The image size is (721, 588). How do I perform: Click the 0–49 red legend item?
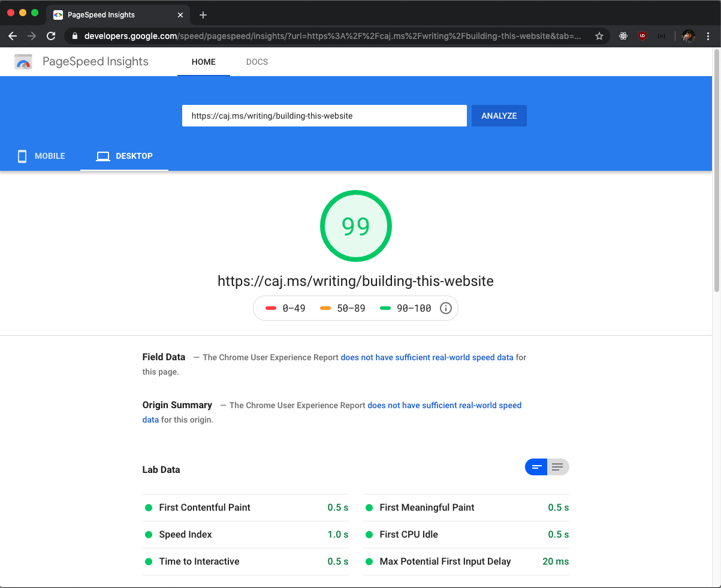pyautogui.click(x=285, y=308)
